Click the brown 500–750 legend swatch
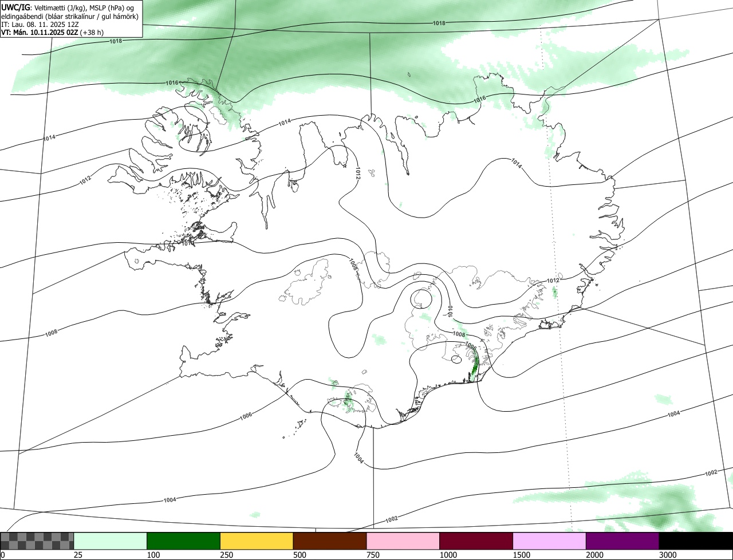733x560 pixels. coord(330,541)
